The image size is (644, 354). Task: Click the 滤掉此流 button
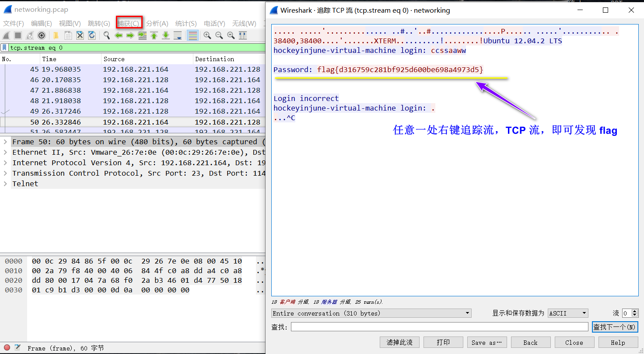pos(399,343)
